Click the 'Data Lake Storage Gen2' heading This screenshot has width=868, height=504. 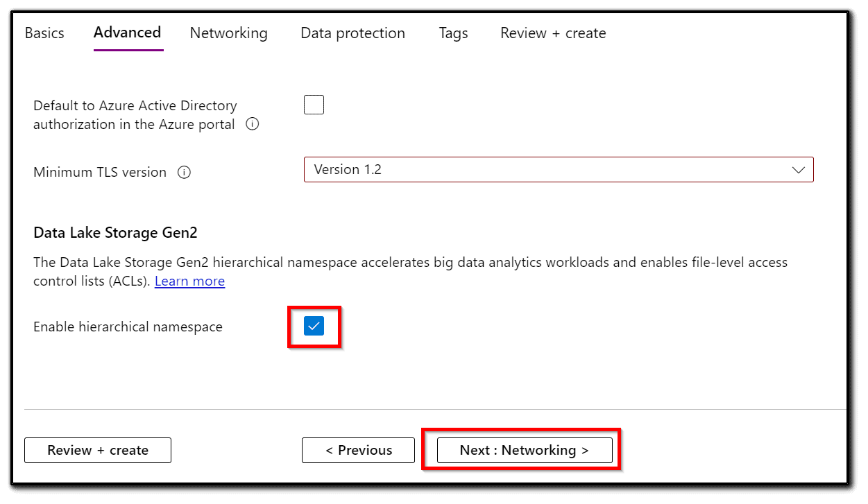point(115,233)
